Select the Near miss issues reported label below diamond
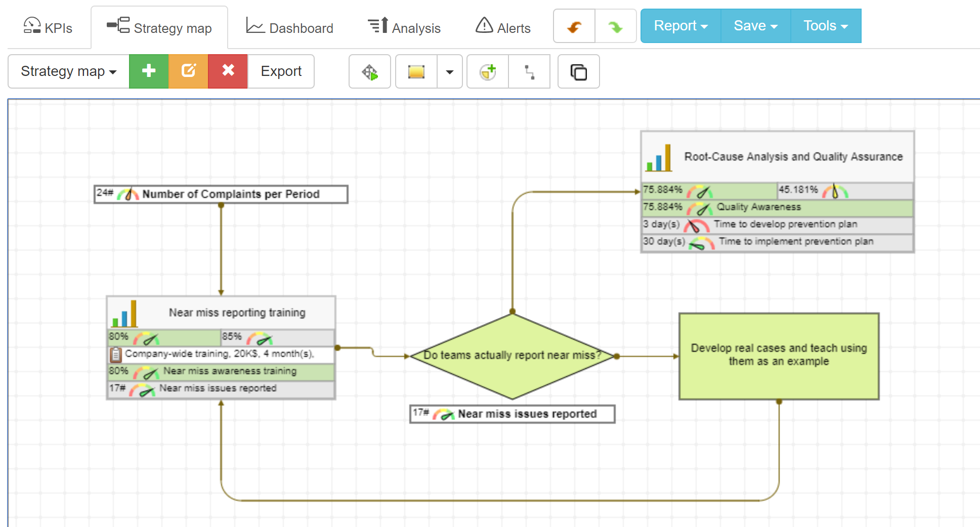Screen dimensions: 980x527 pos(513,414)
